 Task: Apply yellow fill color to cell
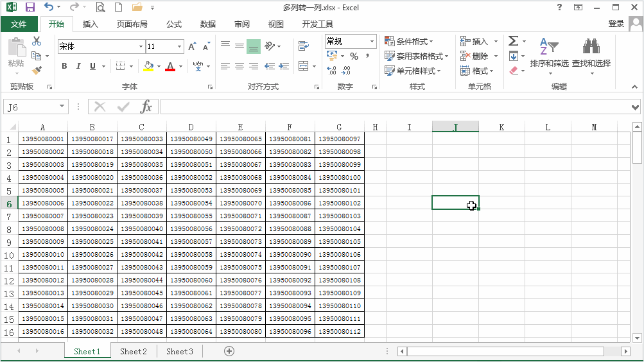[x=148, y=66]
